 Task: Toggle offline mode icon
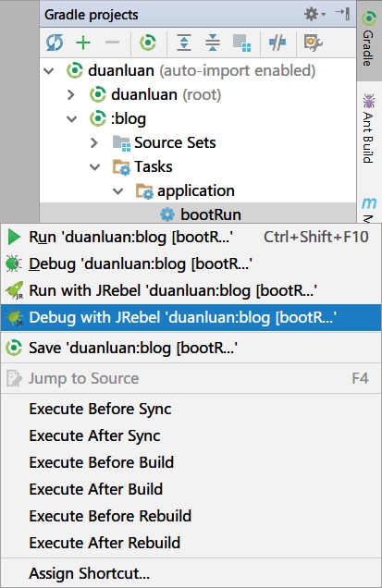tap(277, 43)
